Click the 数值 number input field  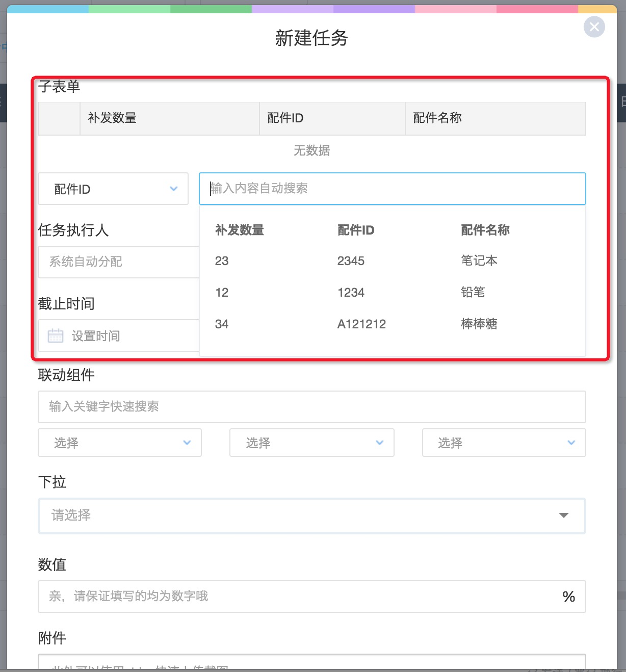296,597
